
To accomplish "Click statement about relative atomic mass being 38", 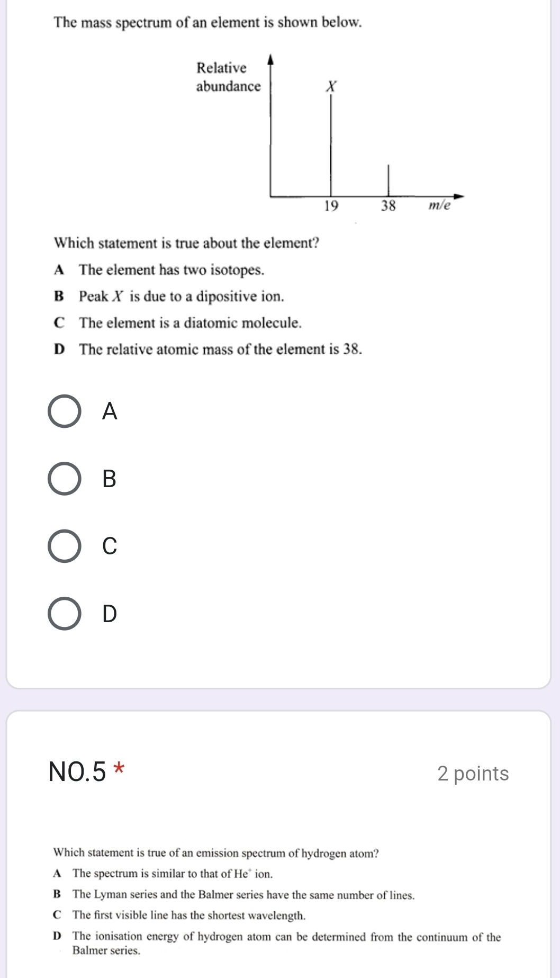I will pyautogui.click(x=220, y=349).
